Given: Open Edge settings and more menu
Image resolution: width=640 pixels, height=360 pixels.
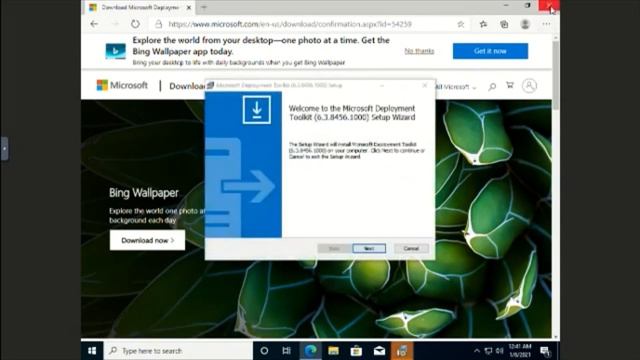Looking at the screenshot, I should pyautogui.click(x=546, y=24).
